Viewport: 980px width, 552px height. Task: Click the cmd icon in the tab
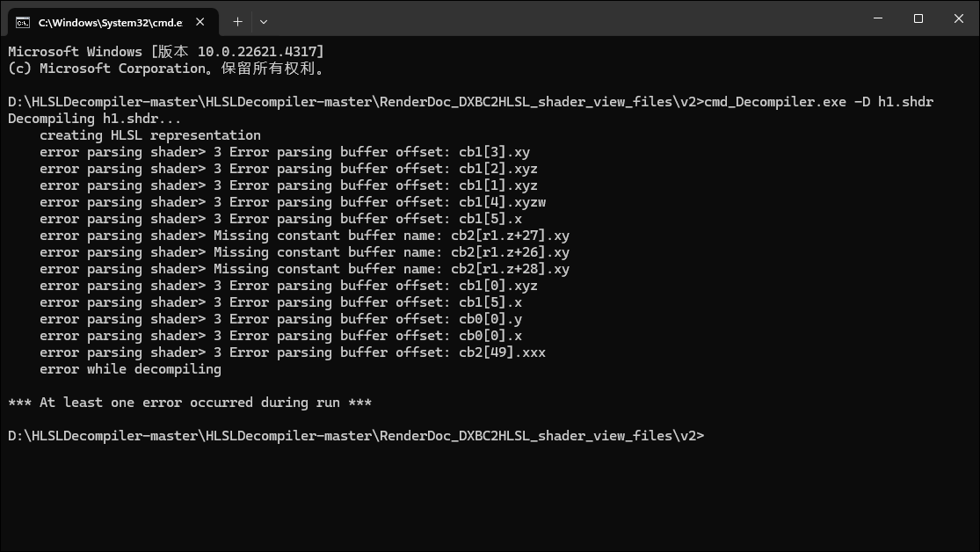click(23, 21)
